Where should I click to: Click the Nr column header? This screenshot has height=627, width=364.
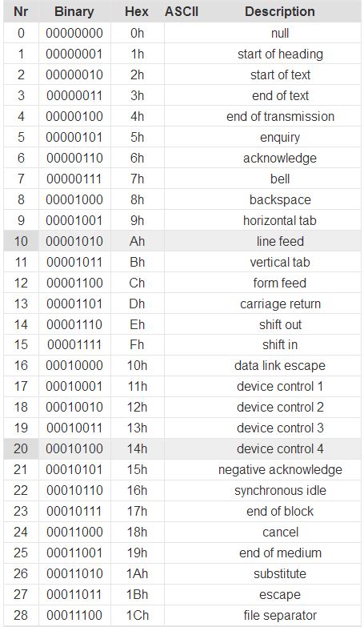tap(21, 11)
